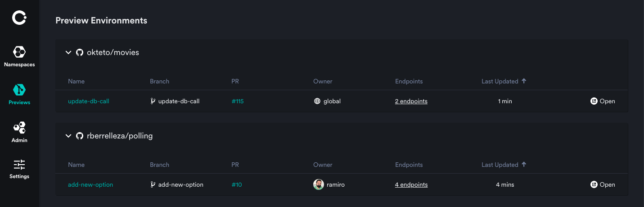Open pull request #115
Image resolution: width=644 pixels, height=207 pixels.
238,101
